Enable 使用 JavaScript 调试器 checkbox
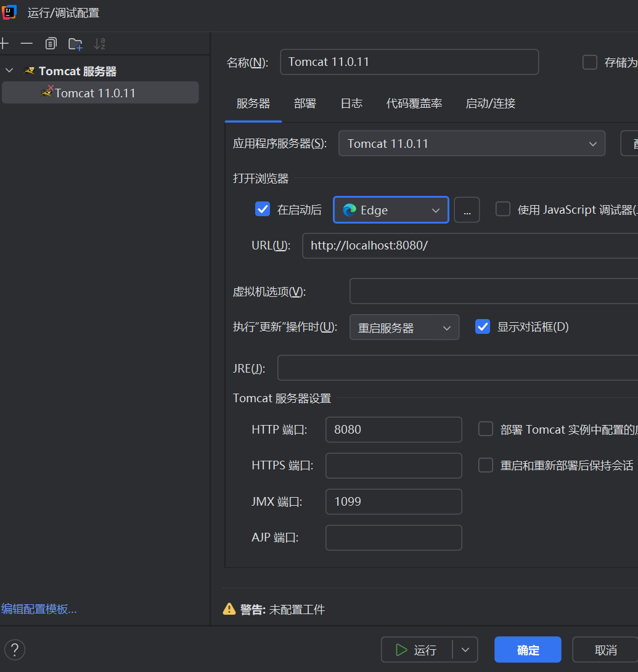The image size is (638, 672). (x=503, y=209)
